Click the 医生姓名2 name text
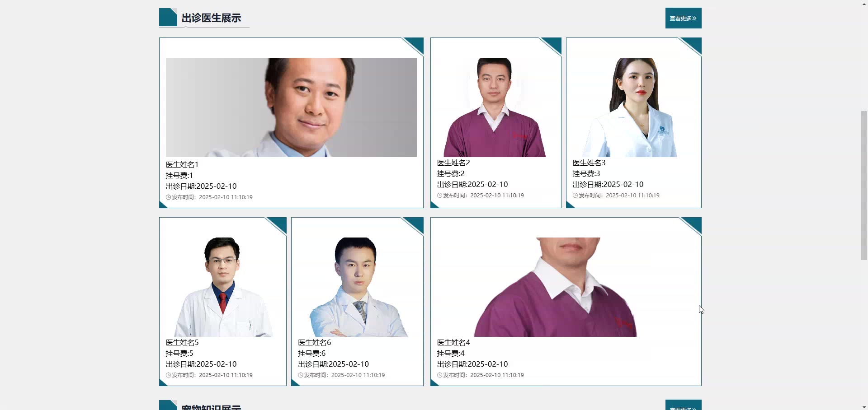 453,163
